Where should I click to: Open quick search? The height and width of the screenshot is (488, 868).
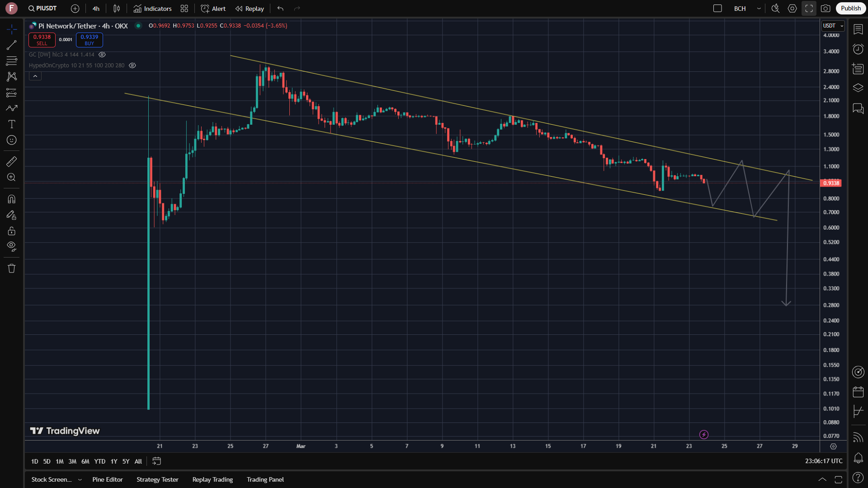click(x=776, y=9)
